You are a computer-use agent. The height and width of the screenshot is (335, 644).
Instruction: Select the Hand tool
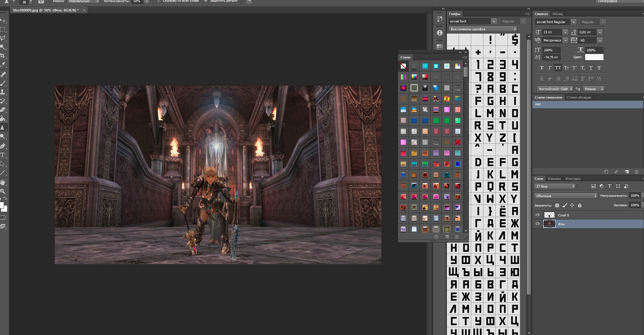3,182
